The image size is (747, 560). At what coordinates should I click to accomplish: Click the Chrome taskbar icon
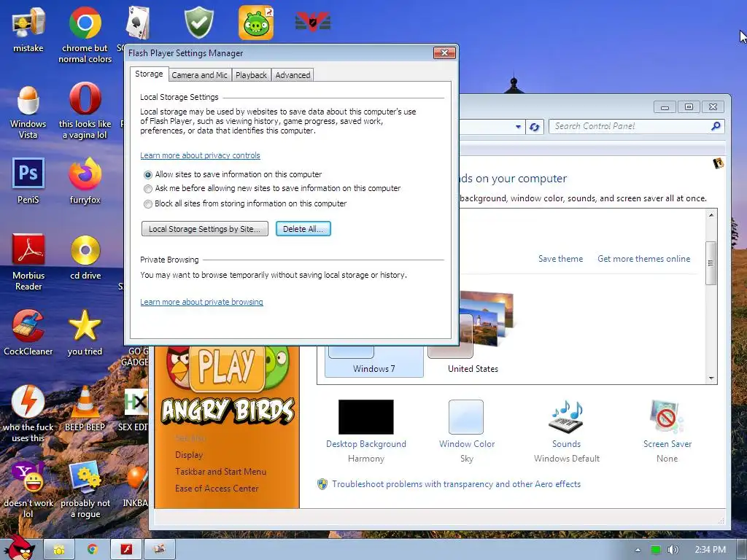point(93,550)
